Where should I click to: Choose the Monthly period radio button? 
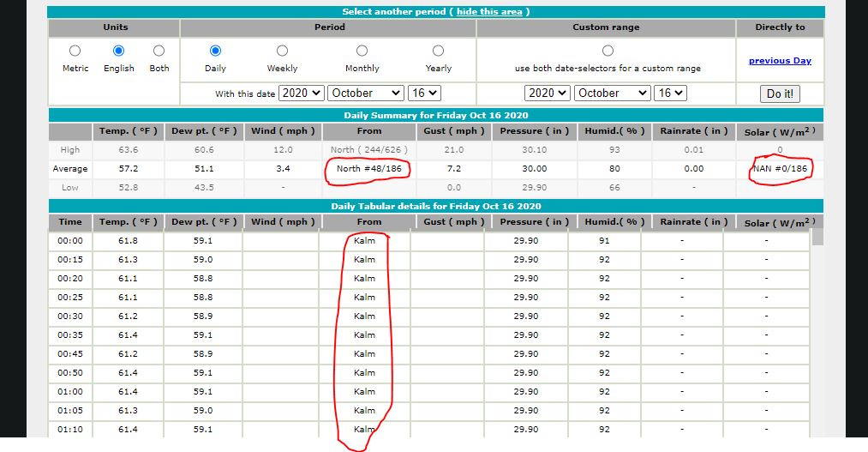pyautogui.click(x=362, y=51)
